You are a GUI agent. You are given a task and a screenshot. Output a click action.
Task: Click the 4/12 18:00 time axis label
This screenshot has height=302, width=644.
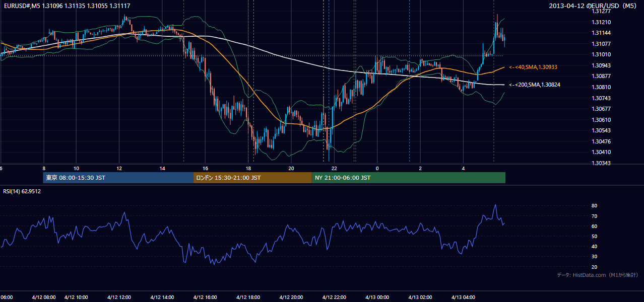point(248,297)
